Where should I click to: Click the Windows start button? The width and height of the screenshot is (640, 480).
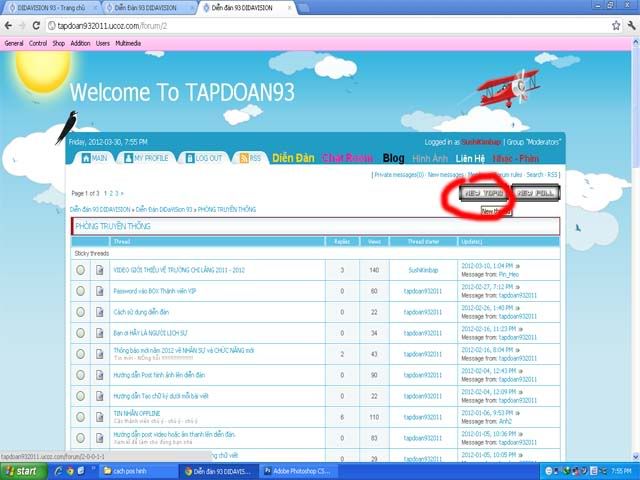point(23,471)
